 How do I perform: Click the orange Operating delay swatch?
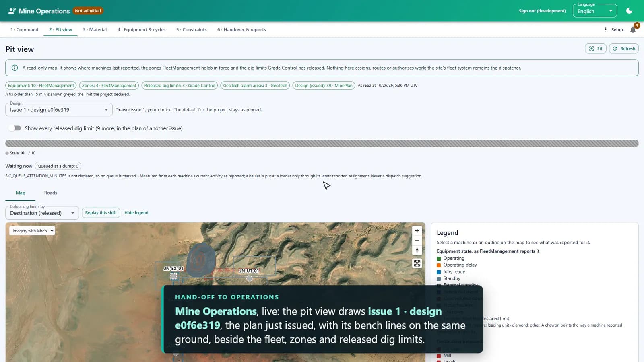[x=439, y=265]
